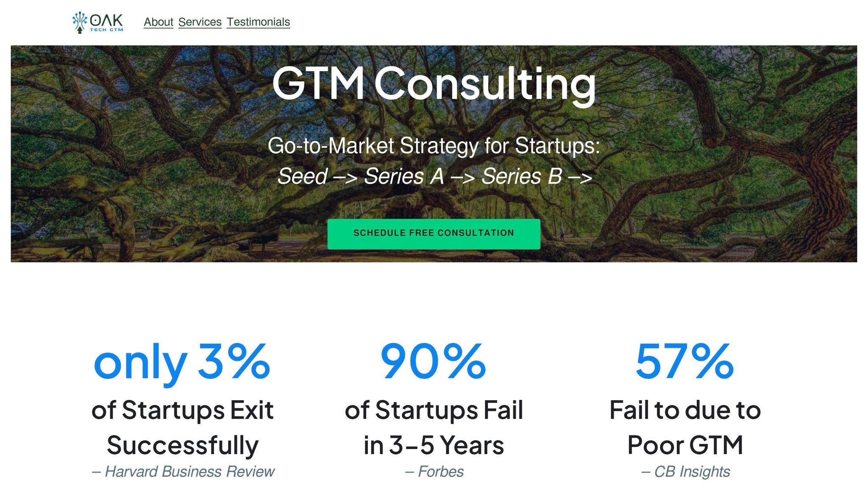
Task: Click the Series A text in the hero
Action: click(x=404, y=176)
